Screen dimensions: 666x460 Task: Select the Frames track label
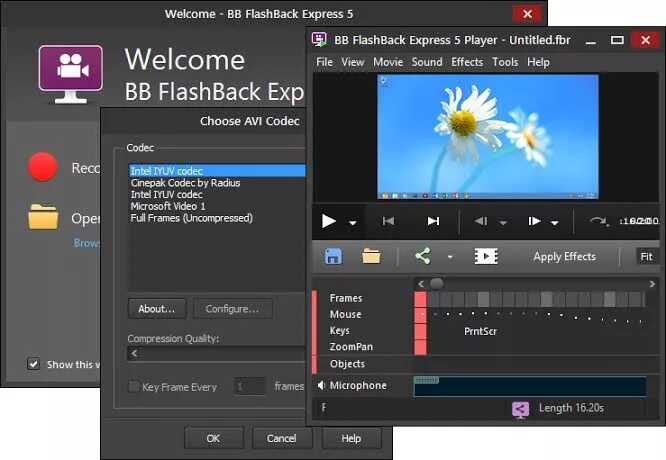coord(346,298)
